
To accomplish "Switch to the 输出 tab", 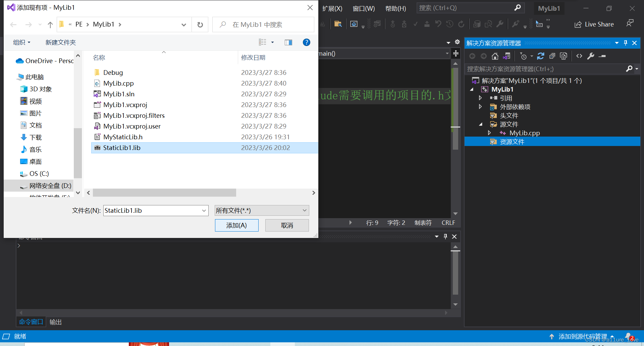I will [x=56, y=322].
